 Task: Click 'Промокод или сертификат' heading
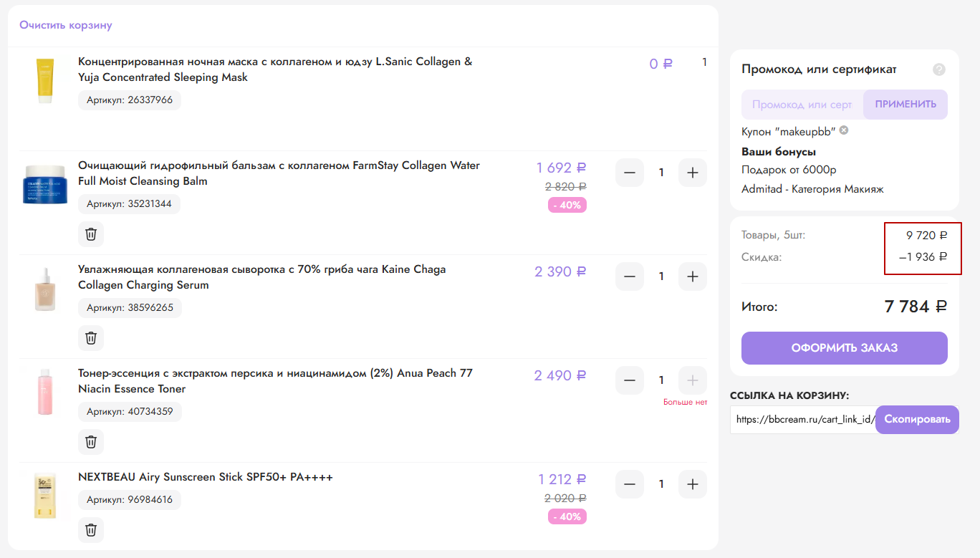pyautogui.click(x=819, y=69)
